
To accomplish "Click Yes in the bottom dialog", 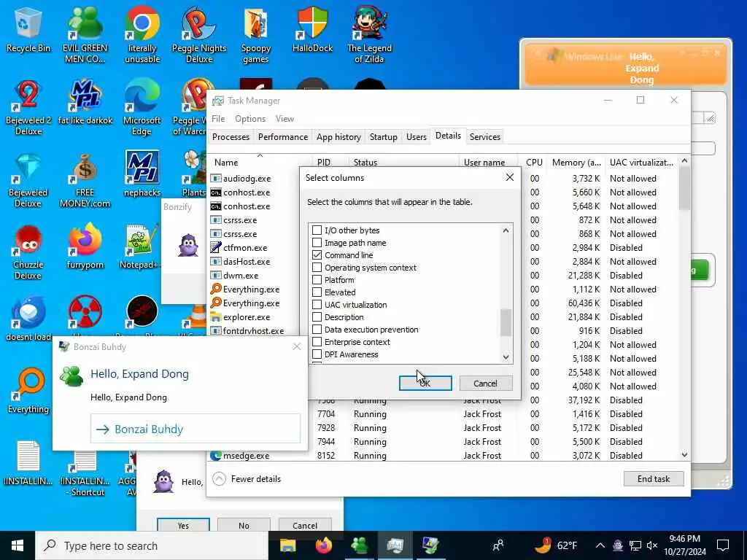I will coord(183,525).
